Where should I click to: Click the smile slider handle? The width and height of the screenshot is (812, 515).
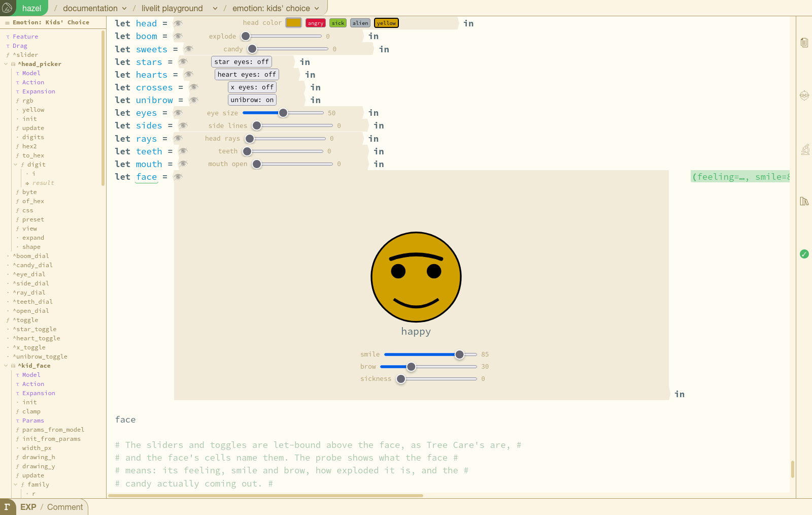459,355
